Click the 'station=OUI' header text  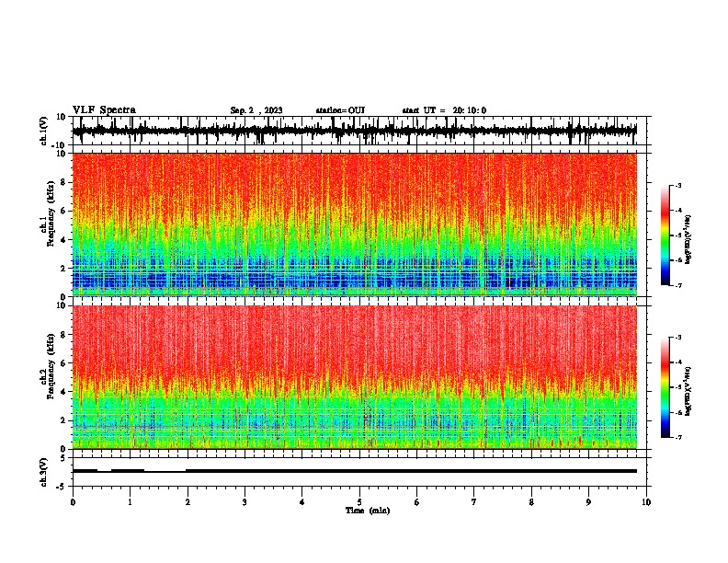click(x=340, y=110)
